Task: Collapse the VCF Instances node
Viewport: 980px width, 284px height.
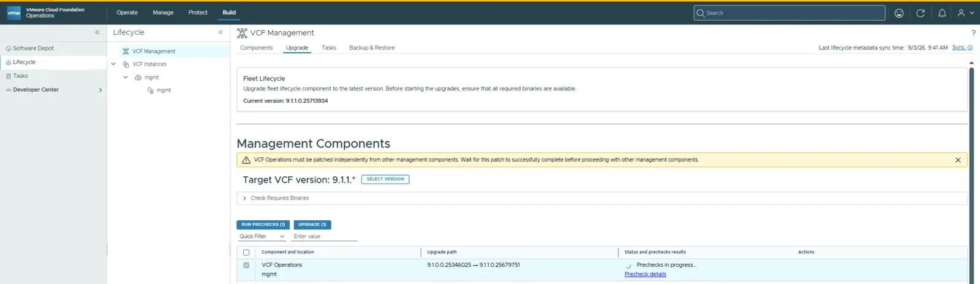Action: pyautogui.click(x=113, y=64)
